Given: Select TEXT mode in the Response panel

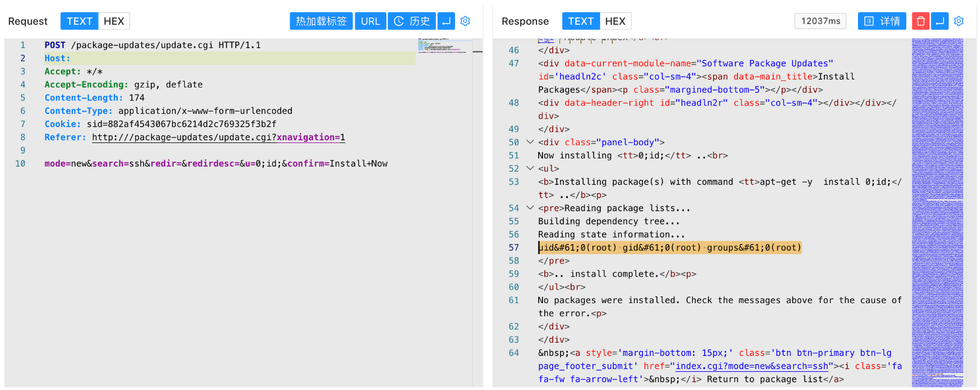Looking at the screenshot, I should [580, 21].
